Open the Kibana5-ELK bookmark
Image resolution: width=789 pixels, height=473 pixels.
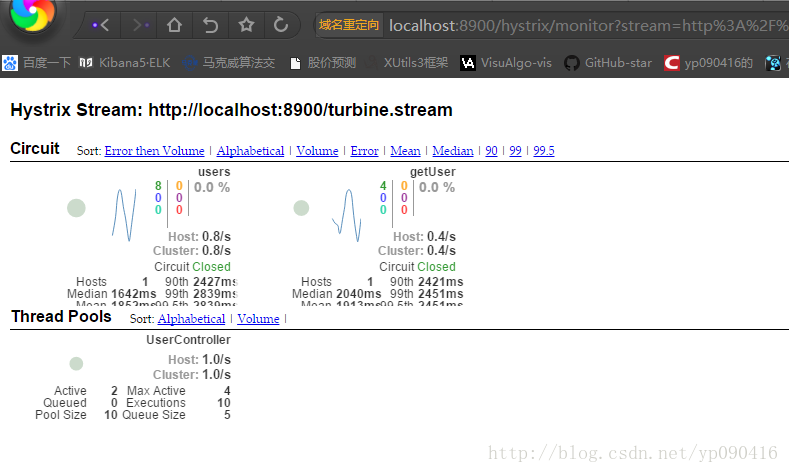click(125, 63)
